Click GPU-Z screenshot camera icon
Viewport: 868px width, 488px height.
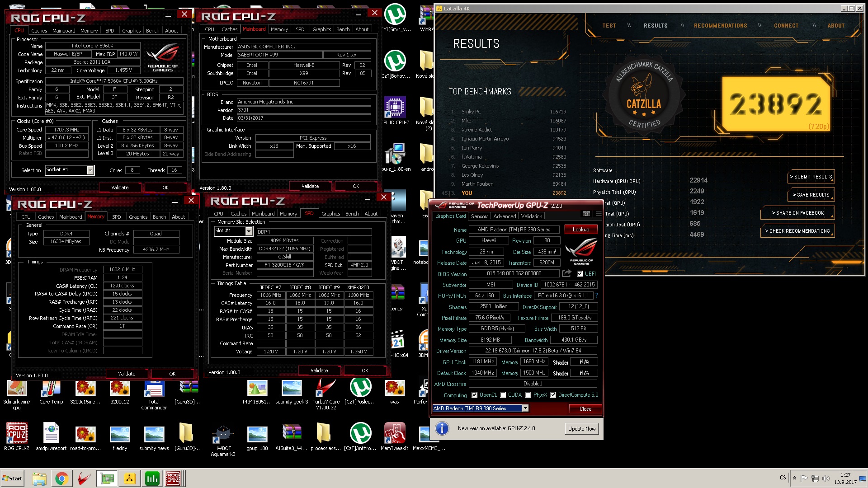pos(586,214)
